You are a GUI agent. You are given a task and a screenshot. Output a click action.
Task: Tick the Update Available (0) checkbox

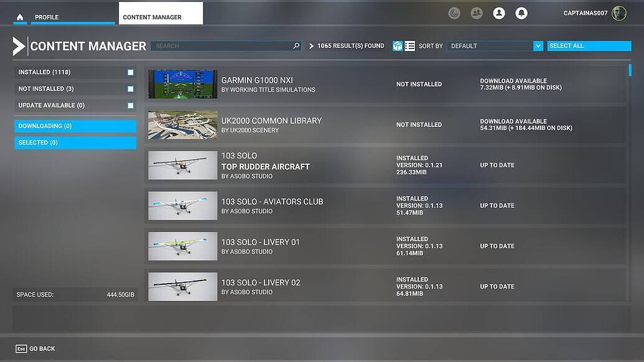[x=131, y=106]
